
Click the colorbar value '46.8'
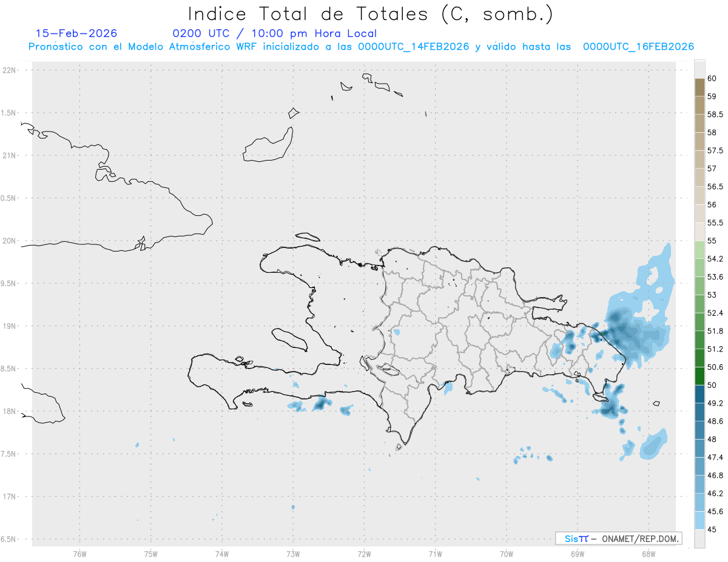pos(715,475)
